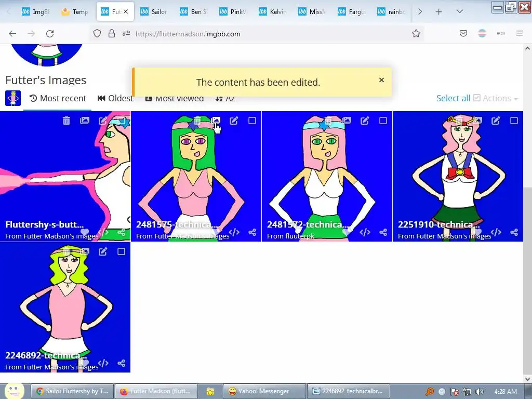
Task: Get embed codes for 2251910-technica image
Action: (x=496, y=232)
